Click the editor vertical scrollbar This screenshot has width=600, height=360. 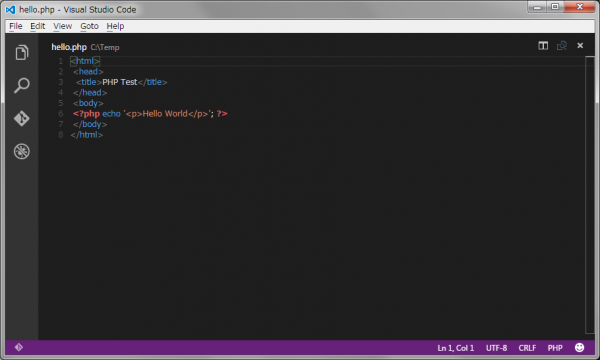[x=590, y=195]
